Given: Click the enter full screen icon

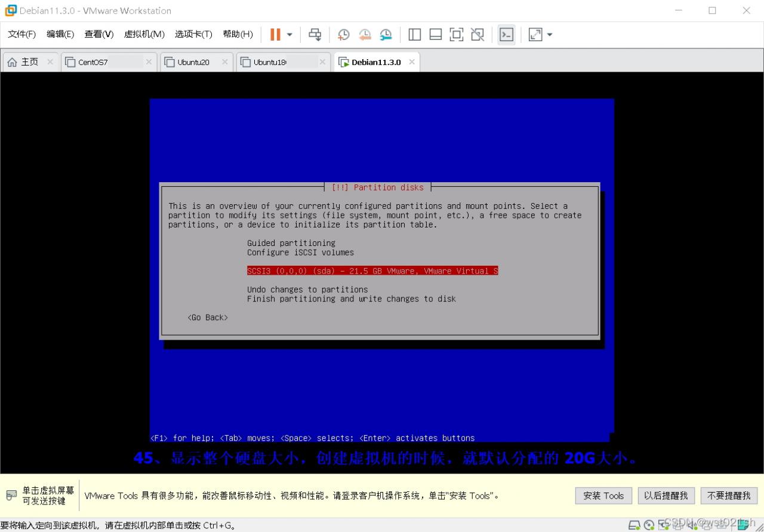Looking at the screenshot, I should click(457, 35).
